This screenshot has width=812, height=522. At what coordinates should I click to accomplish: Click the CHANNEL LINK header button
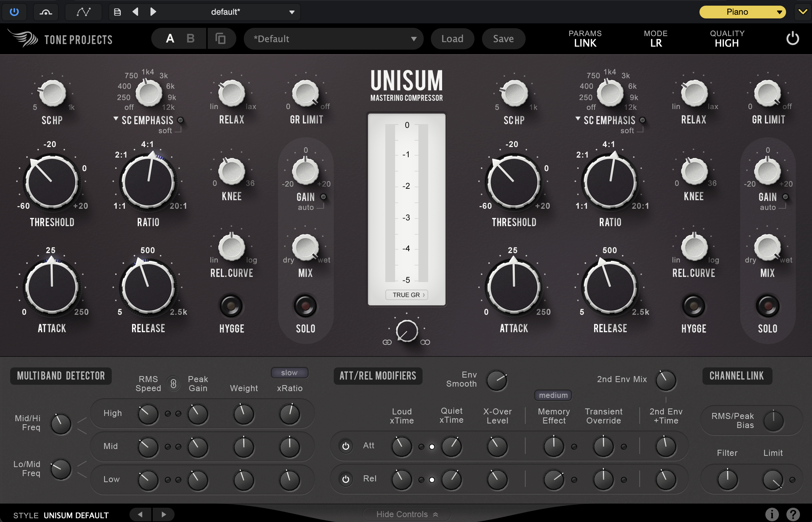pos(737,376)
